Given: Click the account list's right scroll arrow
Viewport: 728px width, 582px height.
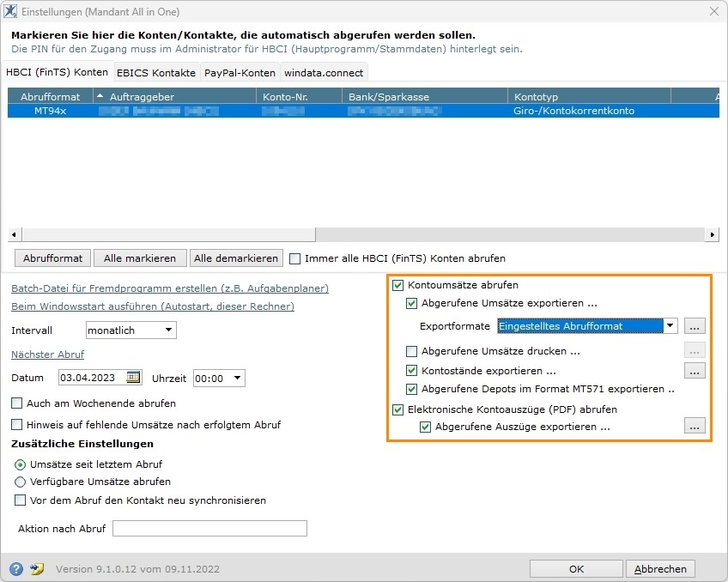Looking at the screenshot, I should coord(712,234).
